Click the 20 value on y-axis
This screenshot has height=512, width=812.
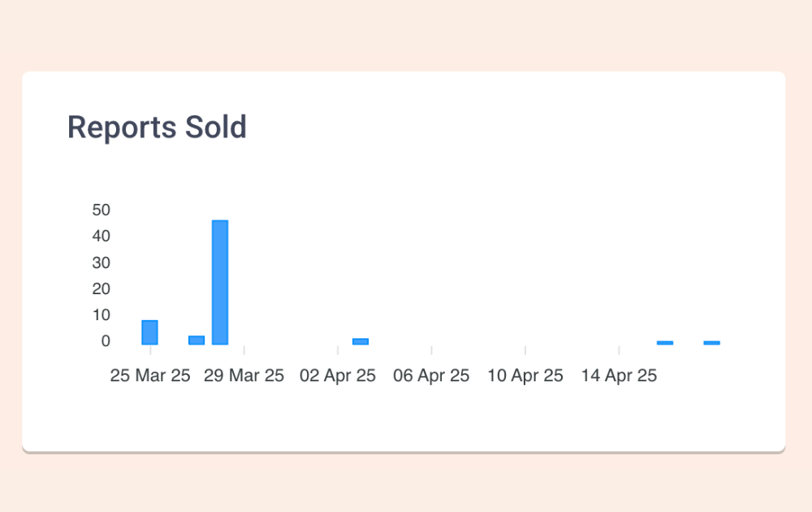coord(101,289)
